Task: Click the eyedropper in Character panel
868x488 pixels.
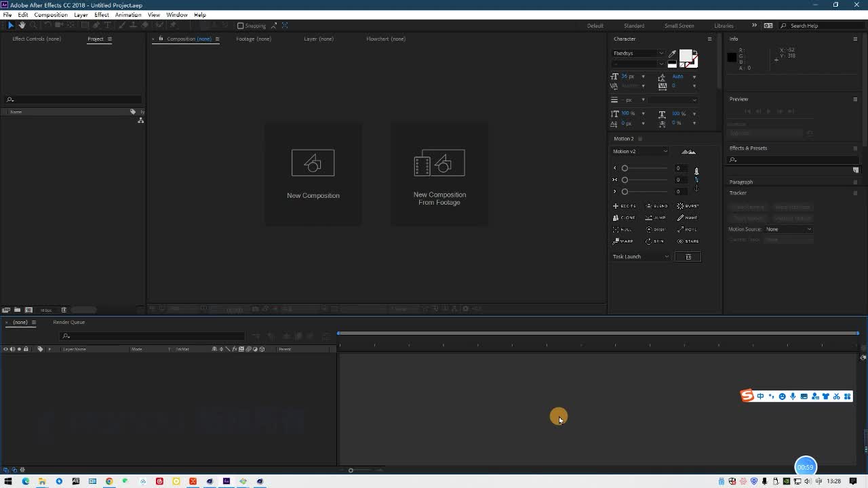Action: tap(672, 54)
